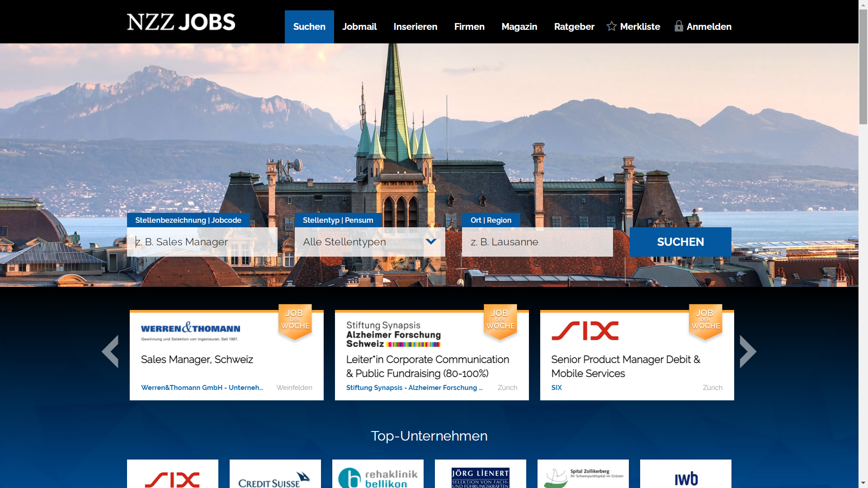The image size is (868, 488).
Task: Open iwb company tile
Action: (686, 474)
